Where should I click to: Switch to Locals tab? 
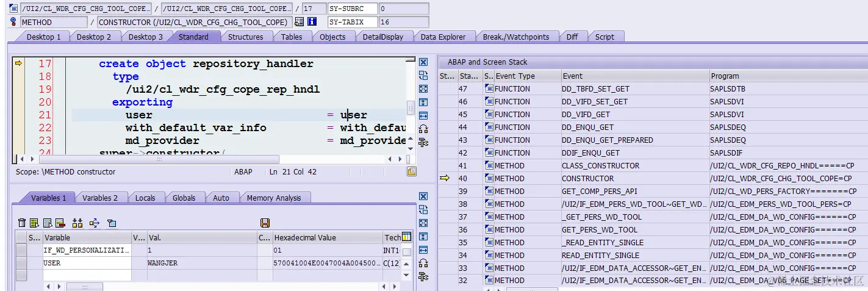click(x=145, y=198)
